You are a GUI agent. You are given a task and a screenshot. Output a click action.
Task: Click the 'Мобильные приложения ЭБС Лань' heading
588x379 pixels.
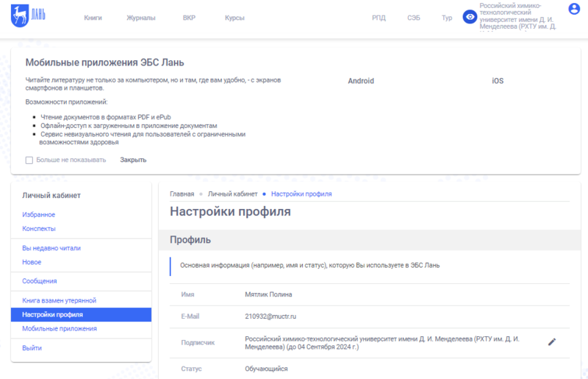click(x=104, y=63)
